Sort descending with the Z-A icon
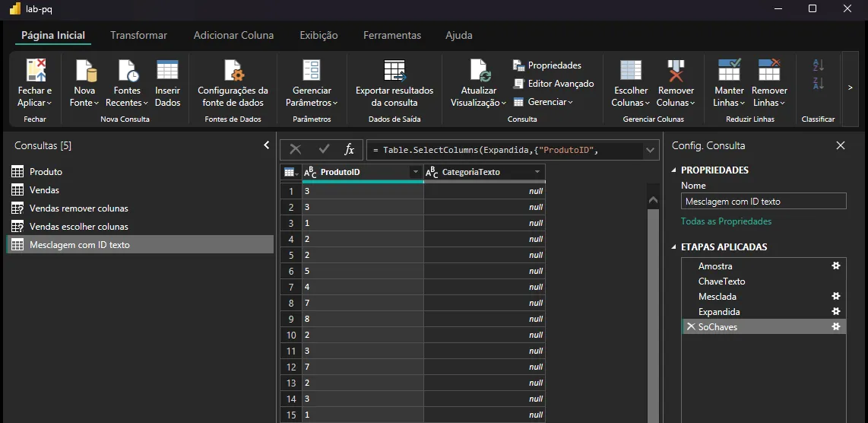Image resolution: width=868 pixels, height=423 pixels. tap(818, 83)
